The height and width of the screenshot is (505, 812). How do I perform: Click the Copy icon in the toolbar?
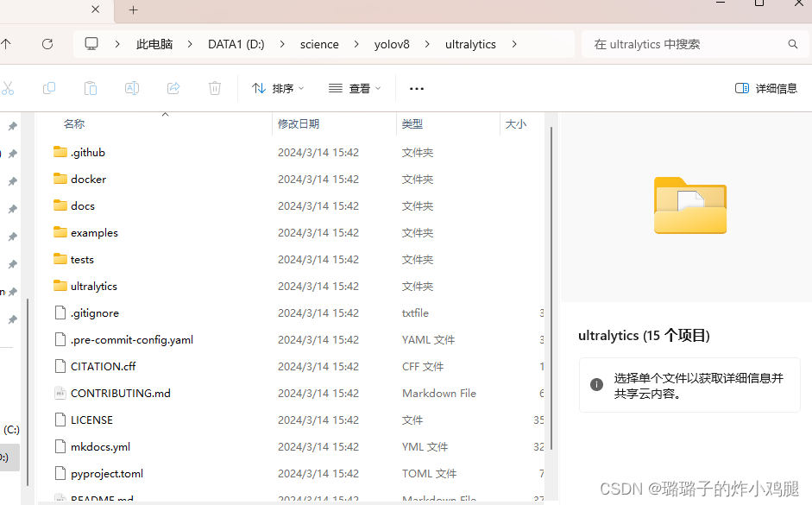[x=49, y=88]
